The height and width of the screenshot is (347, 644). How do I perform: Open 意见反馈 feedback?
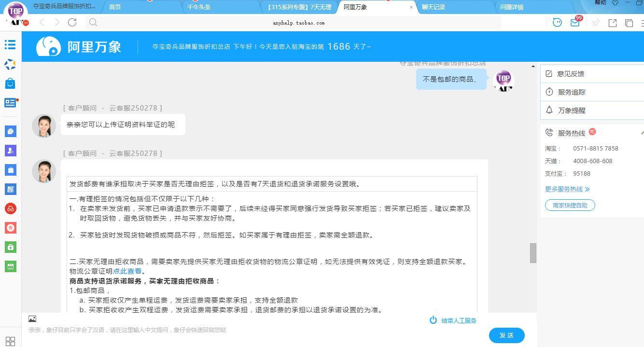click(x=591, y=74)
